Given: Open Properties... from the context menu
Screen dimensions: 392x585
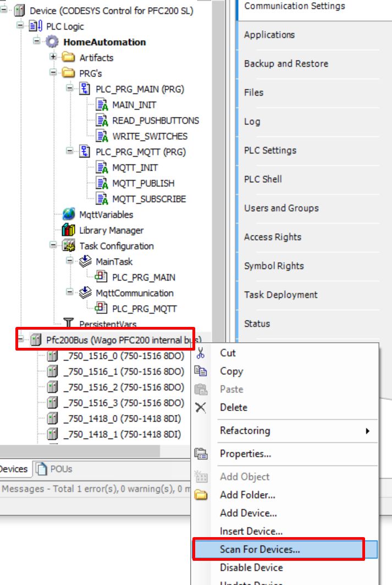Looking at the screenshot, I should point(286,453).
